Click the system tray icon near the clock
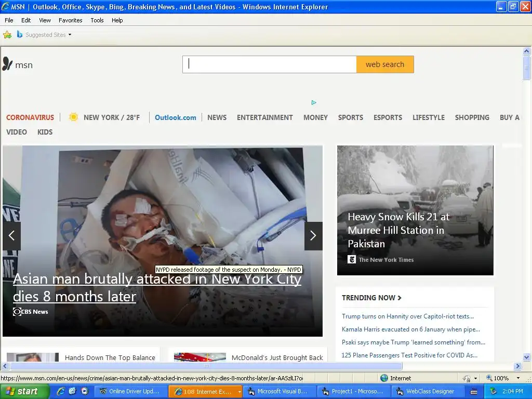The width and height of the screenshot is (532, 399). [493, 391]
